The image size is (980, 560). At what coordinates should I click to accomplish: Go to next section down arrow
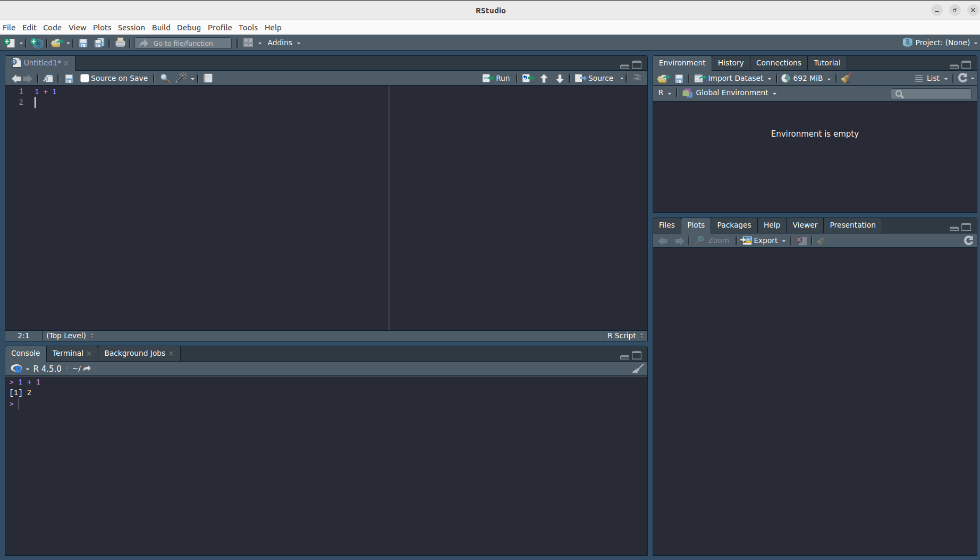click(x=560, y=79)
